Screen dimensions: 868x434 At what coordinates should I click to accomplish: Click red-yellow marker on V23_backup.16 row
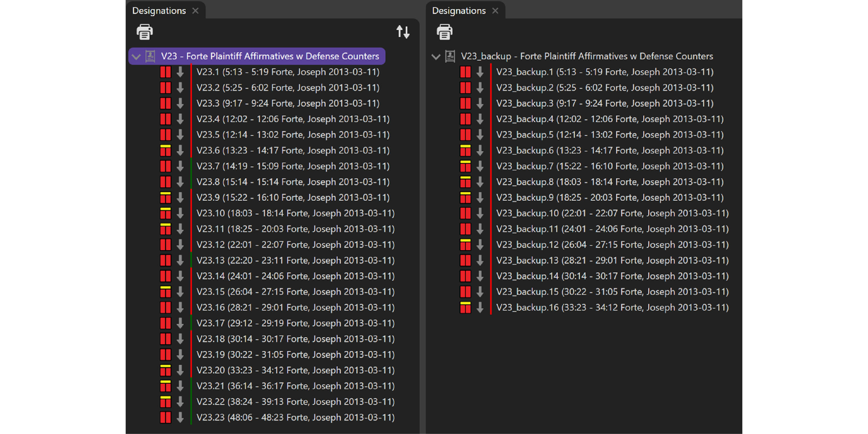coord(465,307)
